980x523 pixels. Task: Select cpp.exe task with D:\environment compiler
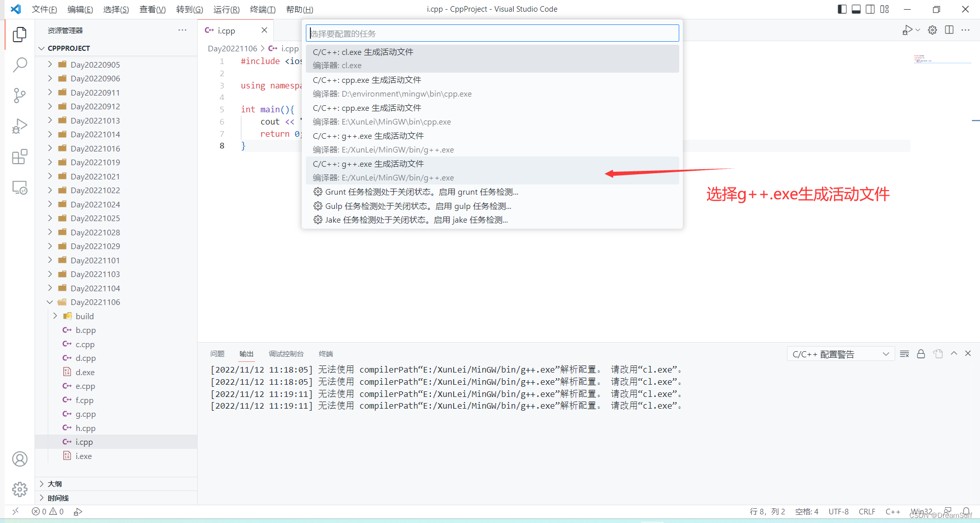492,86
